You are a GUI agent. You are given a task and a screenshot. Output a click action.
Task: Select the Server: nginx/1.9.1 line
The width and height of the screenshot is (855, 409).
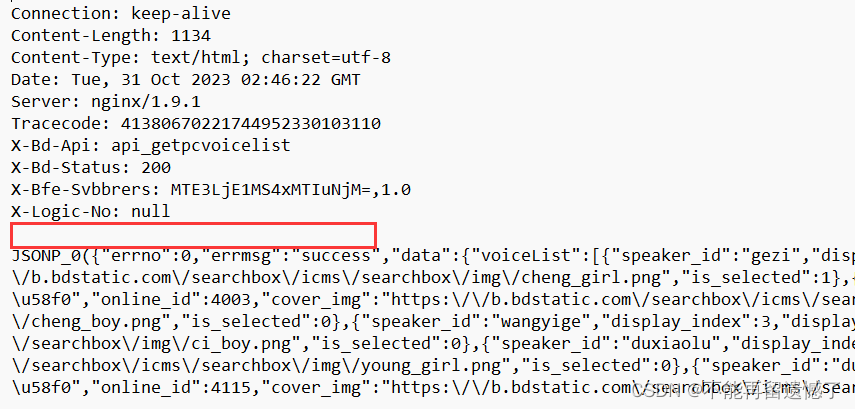tap(106, 101)
